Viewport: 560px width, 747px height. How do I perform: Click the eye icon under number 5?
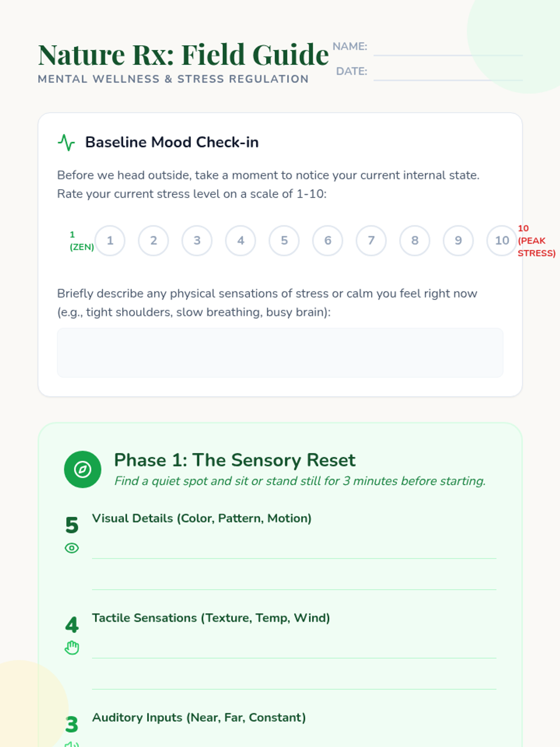(x=72, y=548)
